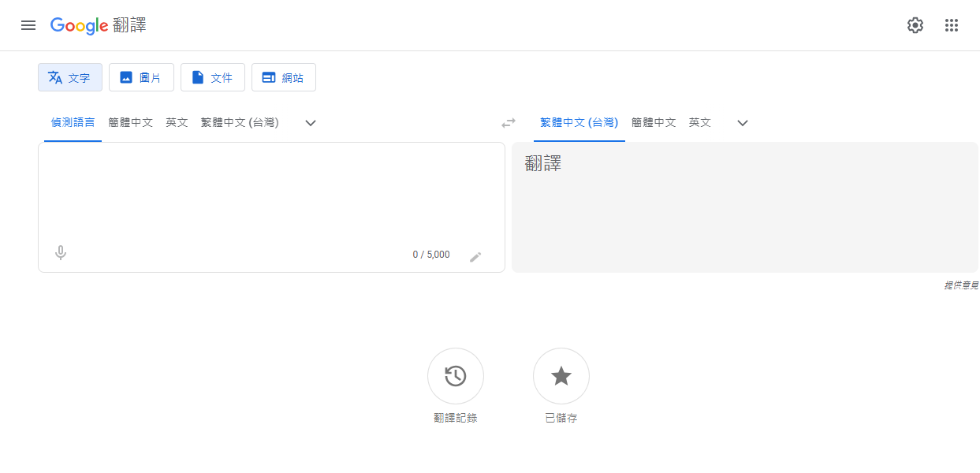Screen dimensions: 980x473
Task: Swap source and target languages
Action: 509,123
